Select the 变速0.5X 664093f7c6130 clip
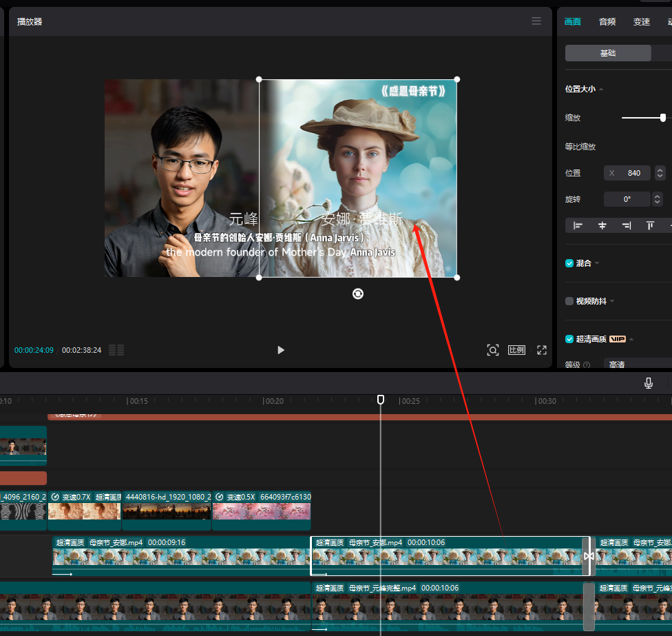 262,511
